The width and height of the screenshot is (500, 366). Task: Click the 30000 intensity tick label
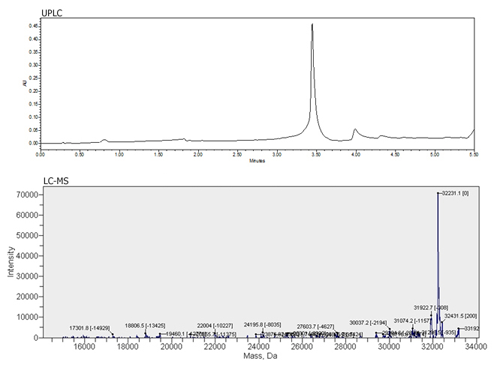point(27,276)
